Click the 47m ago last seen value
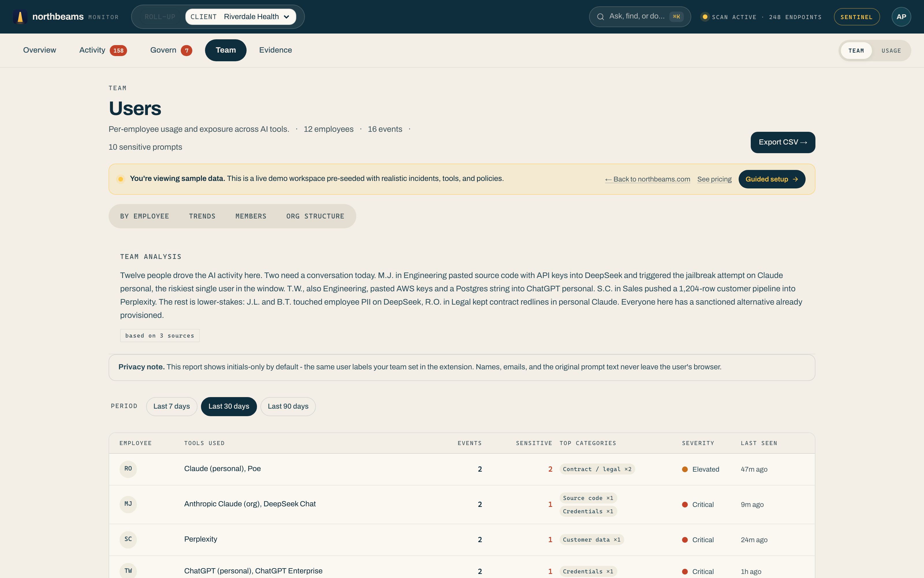Screen dimensions: 924x578 (754, 469)
